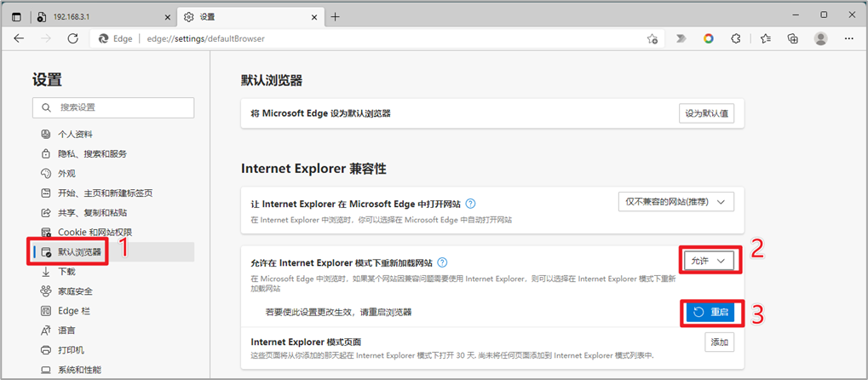
Task: Click the user profile avatar
Action: (820, 38)
